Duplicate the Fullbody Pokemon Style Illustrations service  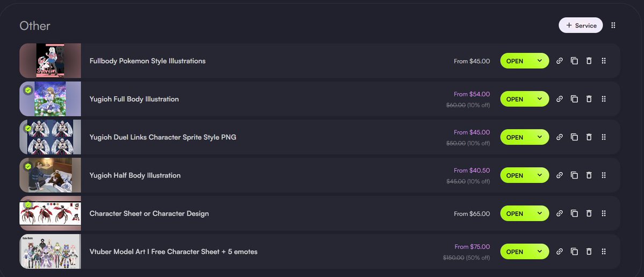click(574, 61)
